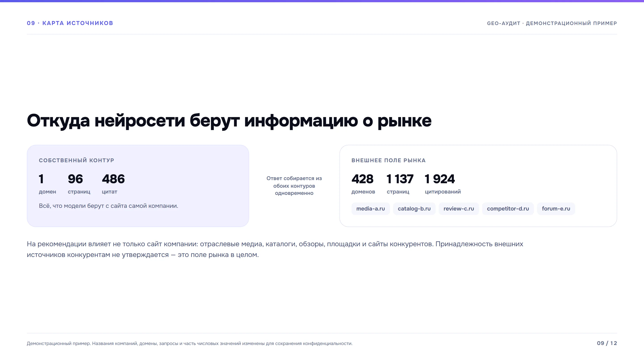Click the value '1 924' citations count

coord(440,179)
